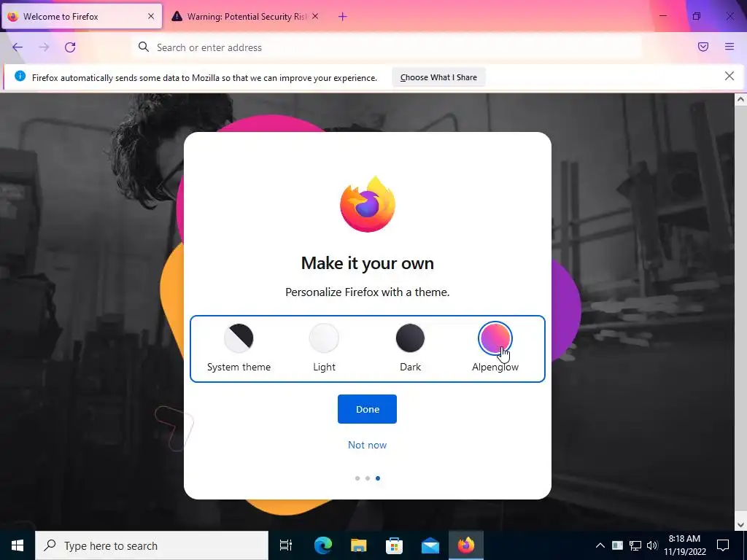Open Microsoft Store from taskbar
The image size is (747, 560).
click(x=394, y=545)
